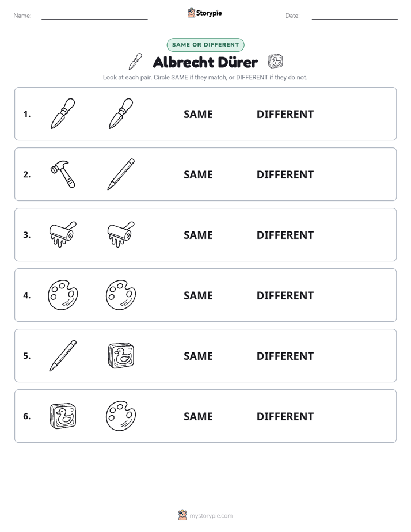The width and height of the screenshot is (411, 532).
Task: Mark DIFFERENT for pair 6
Action: coord(285,416)
